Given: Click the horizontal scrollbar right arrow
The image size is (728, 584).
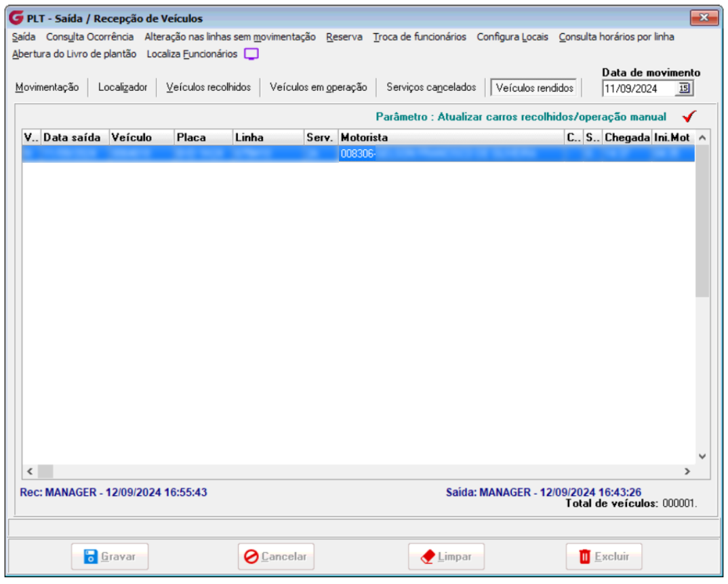Looking at the screenshot, I should (687, 471).
